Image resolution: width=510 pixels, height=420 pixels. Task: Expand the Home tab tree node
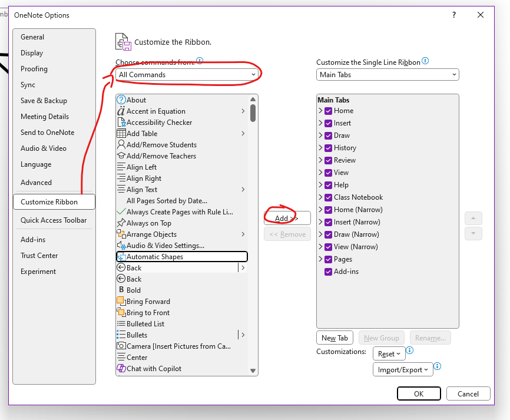[x=320, y=111]
